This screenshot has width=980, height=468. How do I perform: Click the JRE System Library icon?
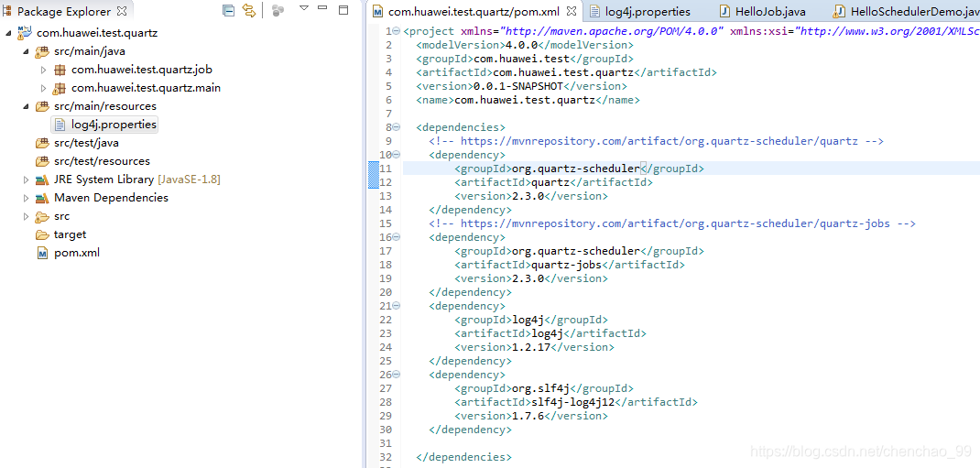tap(42, 180)
